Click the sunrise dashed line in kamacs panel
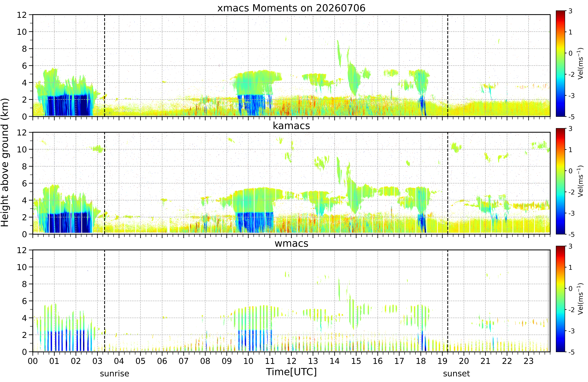This screenshot has height=382, width=588. [x=105, y=183]
